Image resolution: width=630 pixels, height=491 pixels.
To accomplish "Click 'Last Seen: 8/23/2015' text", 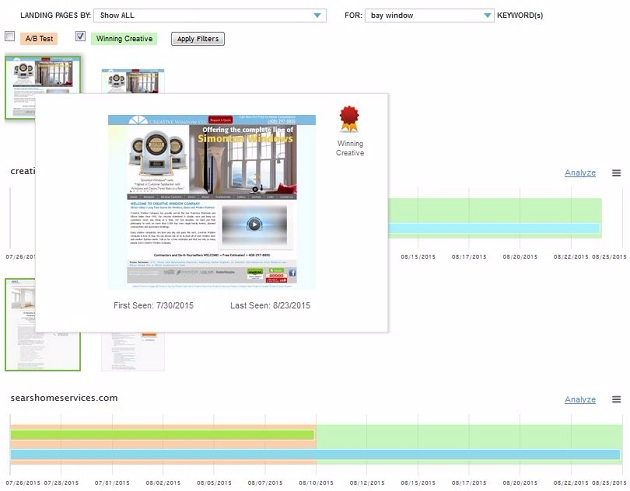I will 270,305.
